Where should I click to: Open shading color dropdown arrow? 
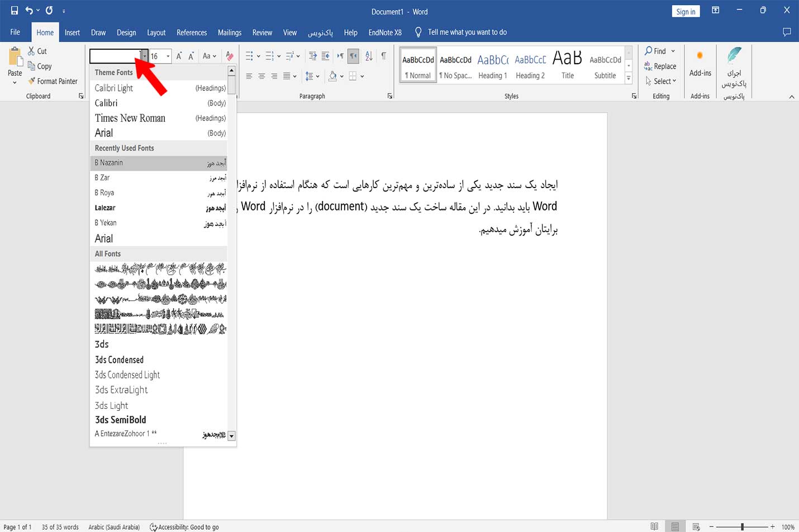coord(342,76)
